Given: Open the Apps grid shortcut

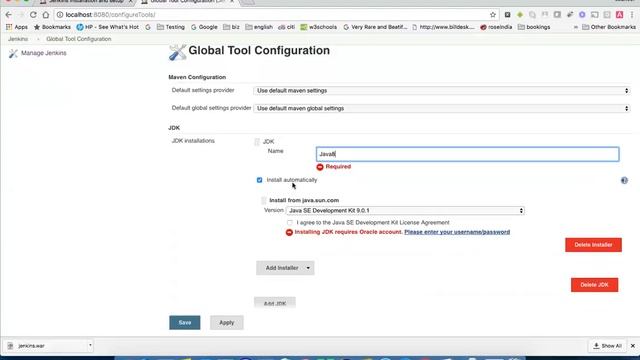Looking at the screenshot, I should (x=17, y=27).
